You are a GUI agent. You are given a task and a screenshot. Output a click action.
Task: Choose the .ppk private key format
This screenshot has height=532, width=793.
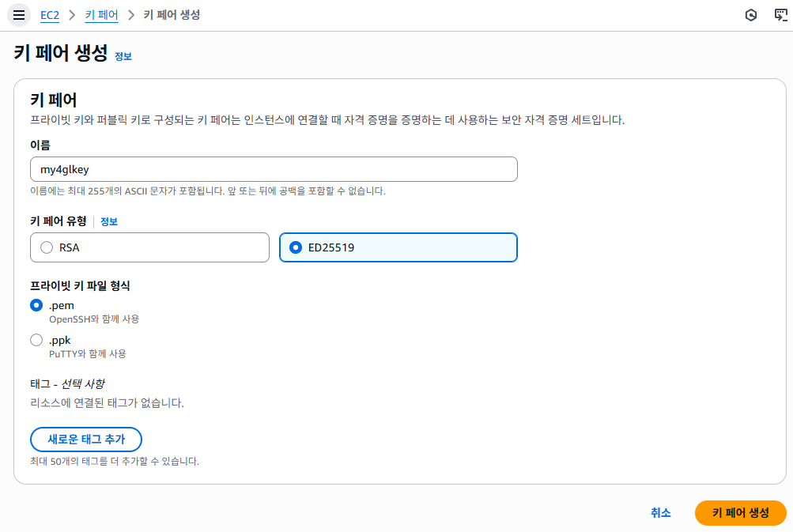click(36, 340)
